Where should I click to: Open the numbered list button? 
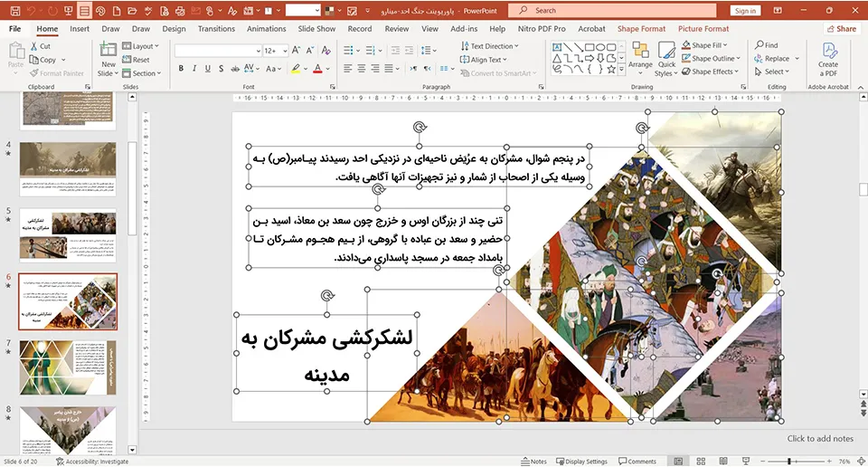point(371,51)
